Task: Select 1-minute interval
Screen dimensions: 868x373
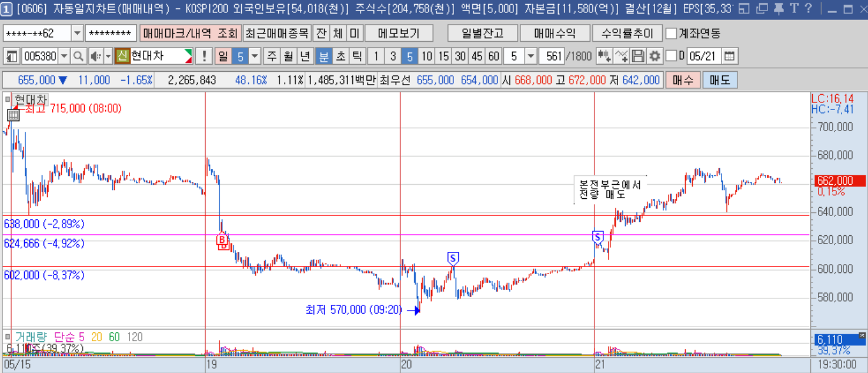Action: [376, 56]
